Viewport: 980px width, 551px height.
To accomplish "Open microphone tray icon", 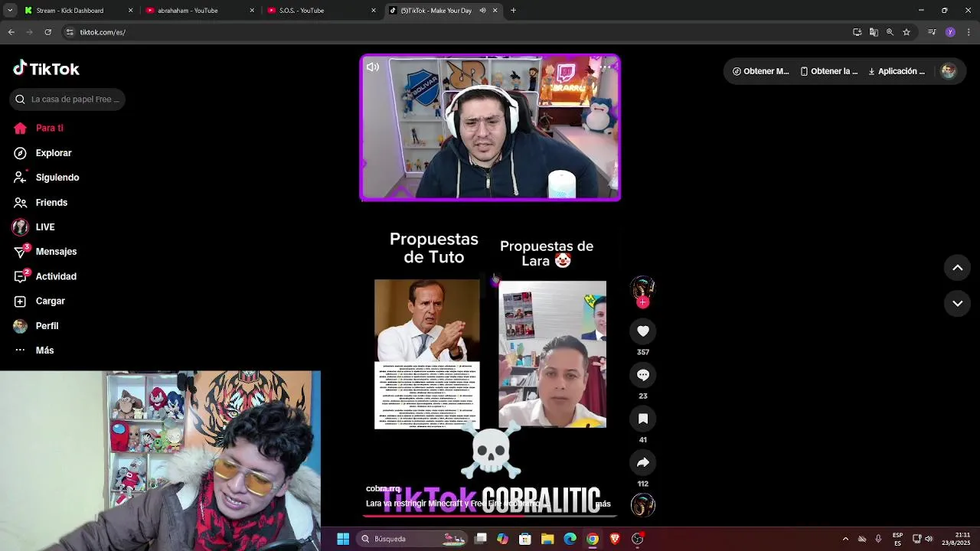I will click(x=878, y=539).
